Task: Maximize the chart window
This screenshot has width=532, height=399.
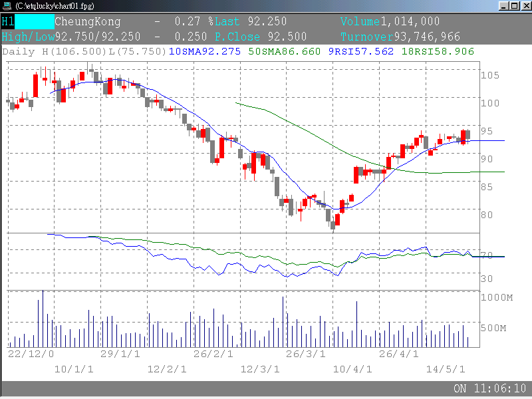Action: [513, 5]
